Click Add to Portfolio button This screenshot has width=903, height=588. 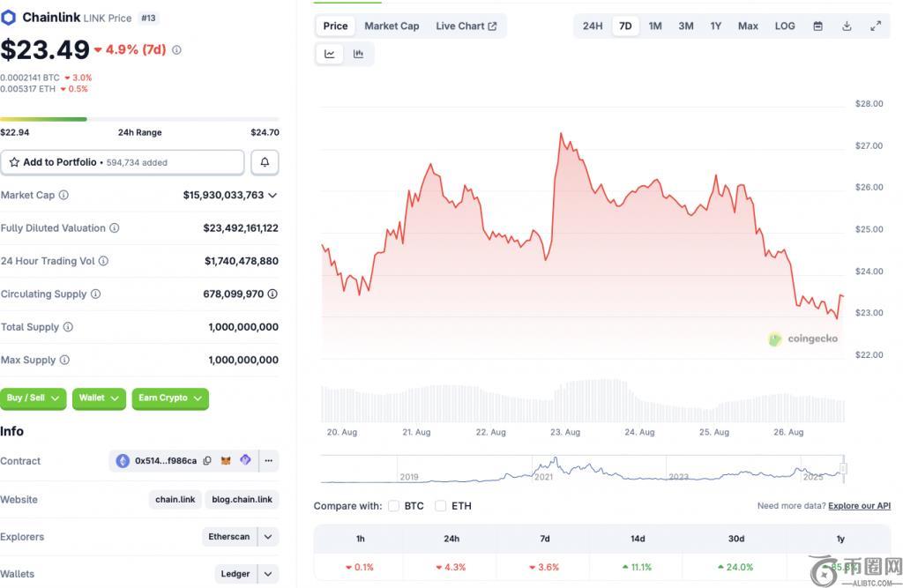click(x=123, y=162)
